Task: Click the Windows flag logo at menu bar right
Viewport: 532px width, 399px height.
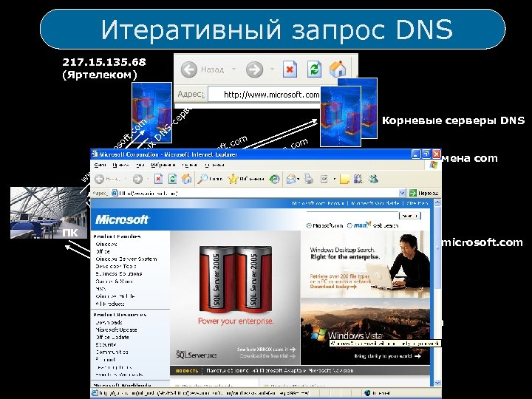Action: [x=434, y=165]
